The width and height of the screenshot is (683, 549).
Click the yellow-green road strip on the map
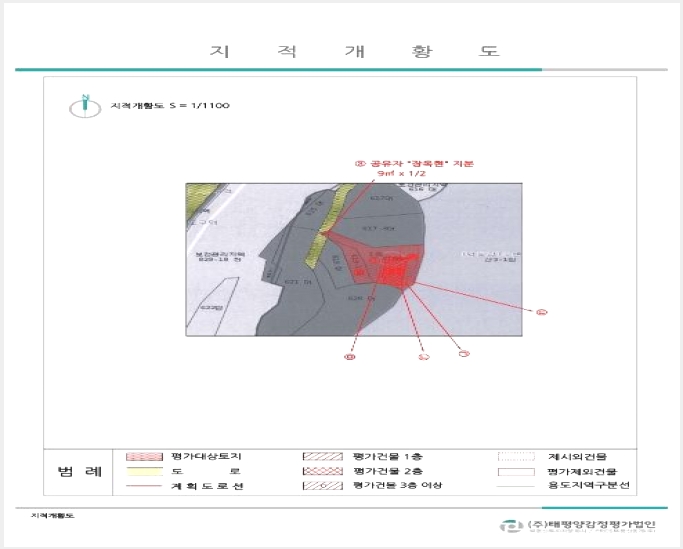[x=328, y=227]
